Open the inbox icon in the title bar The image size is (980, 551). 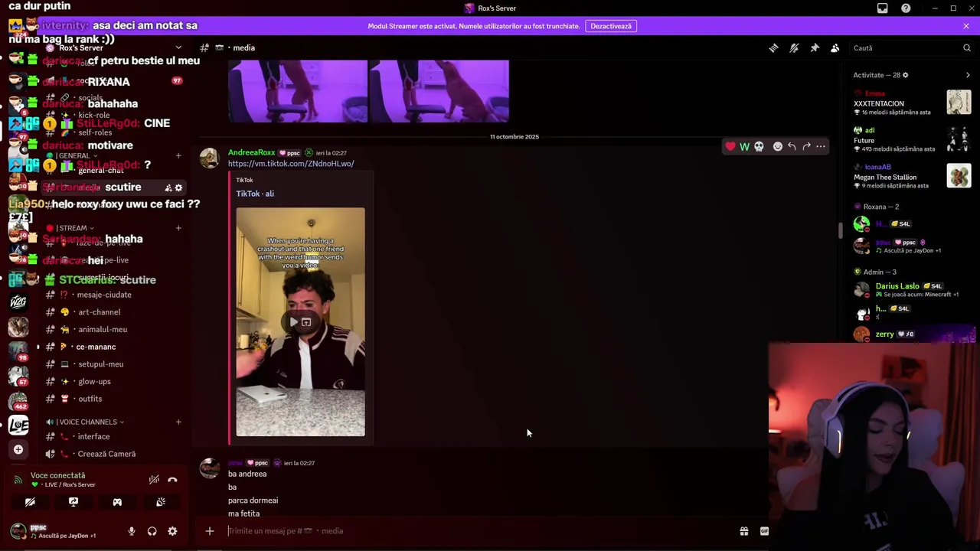883,8
